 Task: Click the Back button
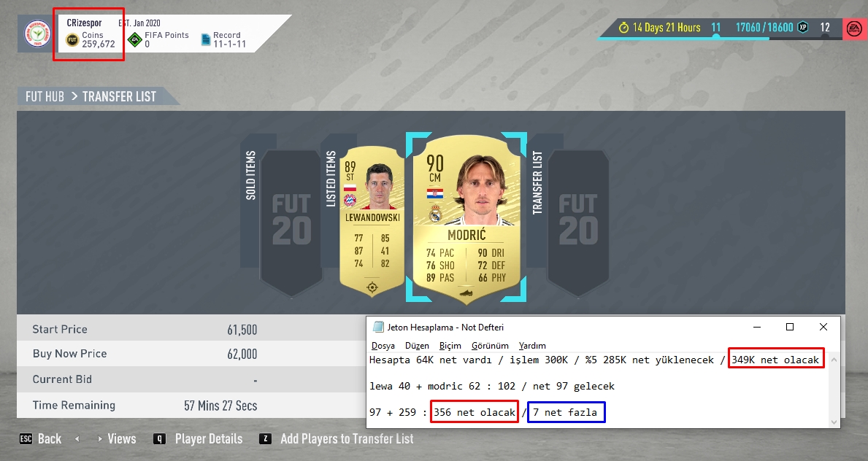(x=40, y=439)
